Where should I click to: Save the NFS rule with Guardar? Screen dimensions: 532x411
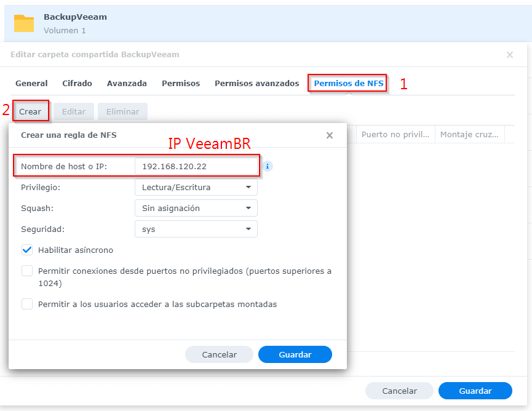(x=295, y=354)
